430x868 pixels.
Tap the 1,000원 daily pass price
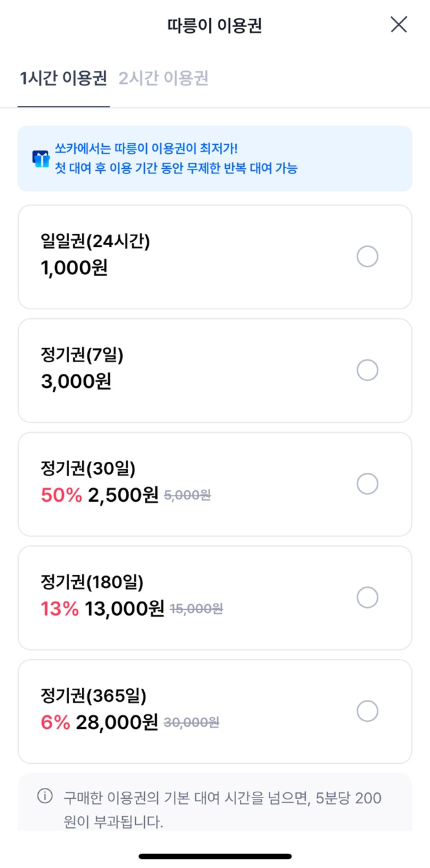74,268
